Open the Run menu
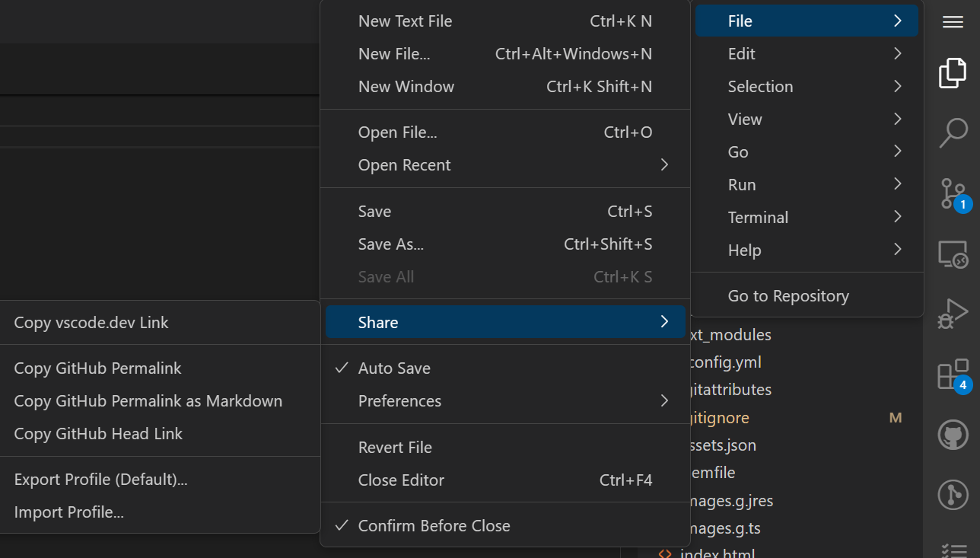The width and height of the screenshot is (980, 558). point(807,185)
